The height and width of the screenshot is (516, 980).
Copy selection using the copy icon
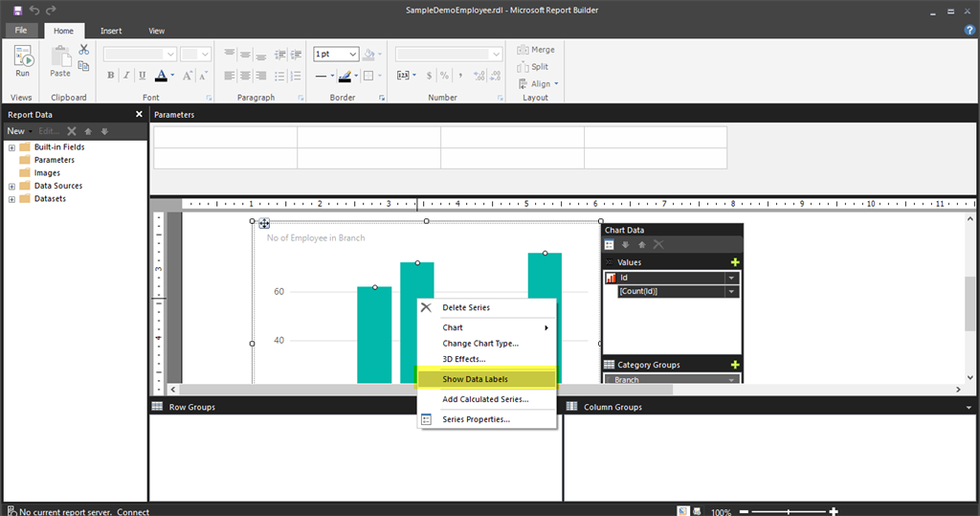84,66
